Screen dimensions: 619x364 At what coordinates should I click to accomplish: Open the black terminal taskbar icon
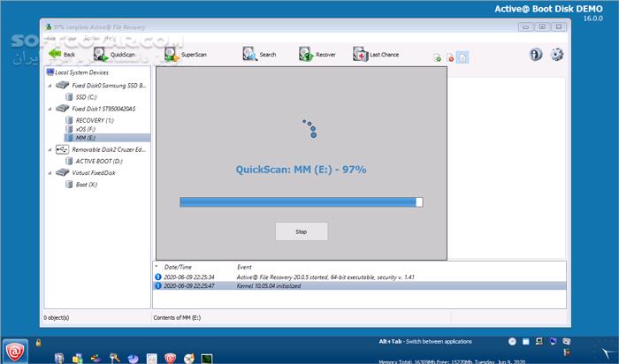(207, 358)
